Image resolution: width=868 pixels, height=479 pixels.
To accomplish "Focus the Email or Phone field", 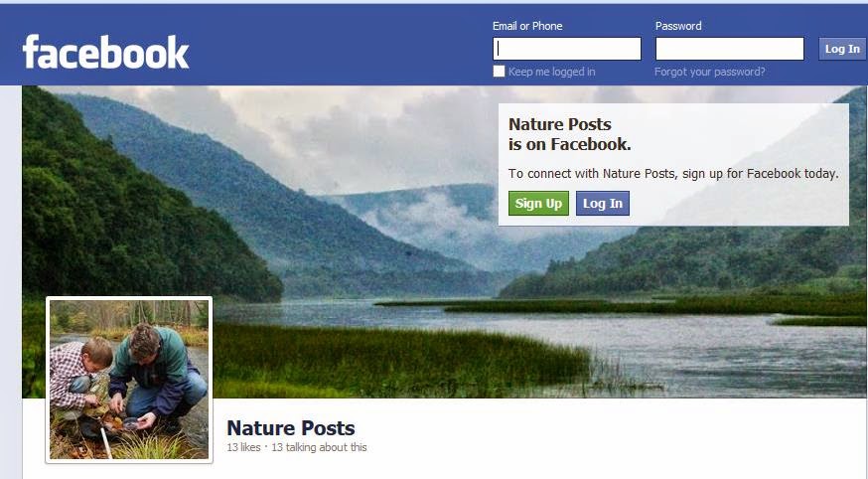I will pyautogui.click(x=567, y=49).
